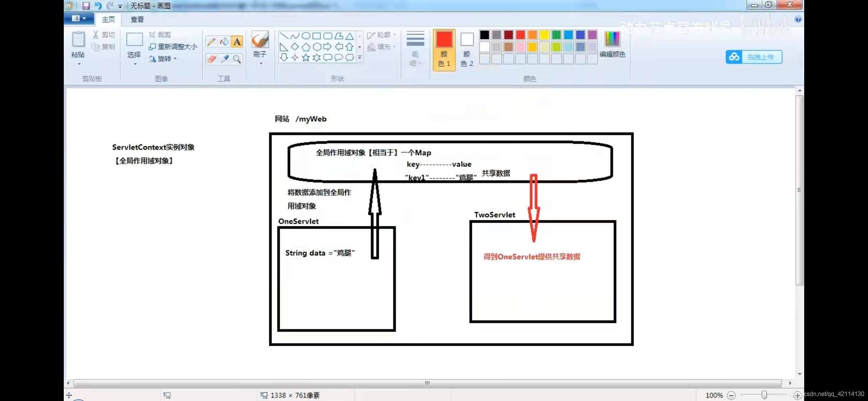Click the Save icon in title bar
The height and width of the screenshot is (401, 868).
[x=86, y=6]
